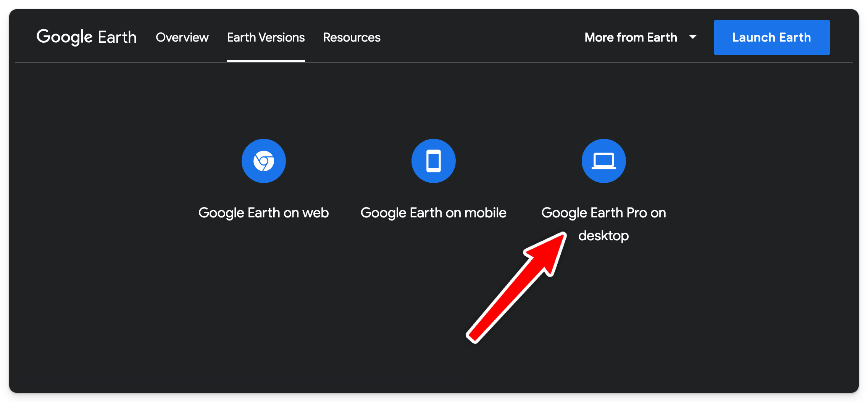Screen dimensions: 868x402
Task: Select the smartphone icon above Google Earth on mobile
Action: tap(433, 161)
